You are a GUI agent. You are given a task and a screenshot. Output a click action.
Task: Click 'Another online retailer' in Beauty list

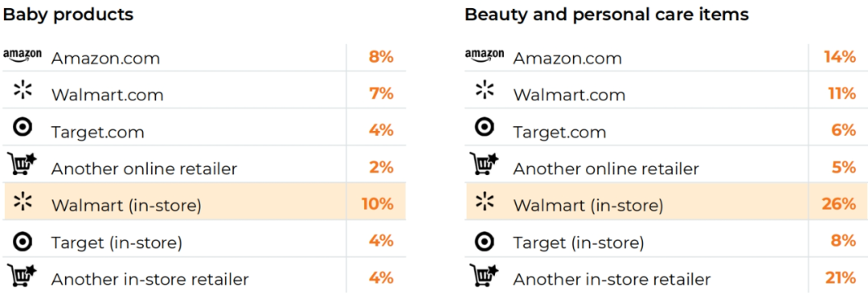click(x=606, y=169)
